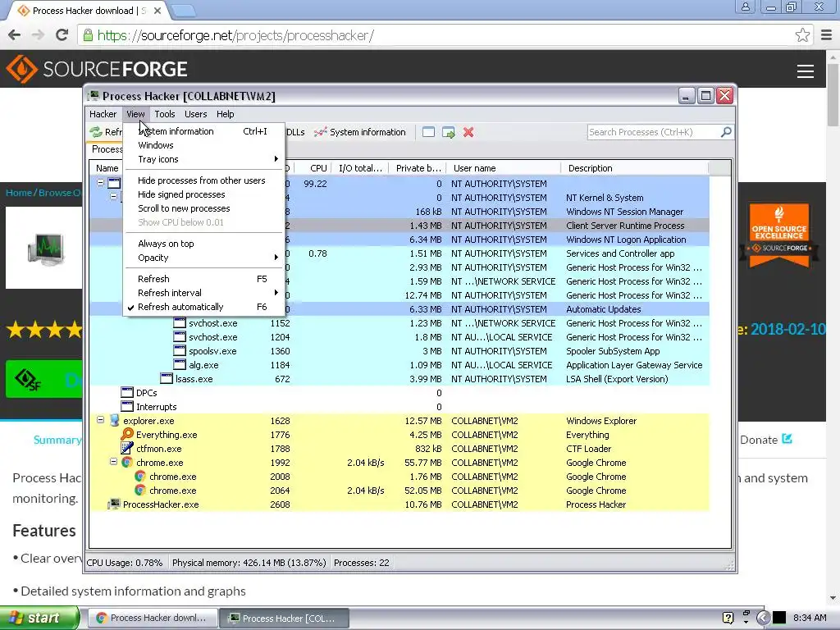Select the Everything.exe magnifier icon
Screen dimensions: 840x630
tap(127, 435)
